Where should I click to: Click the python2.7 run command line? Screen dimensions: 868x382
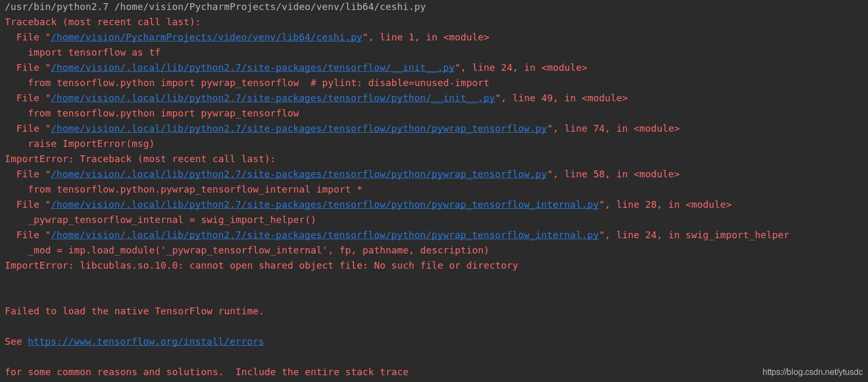215,7
